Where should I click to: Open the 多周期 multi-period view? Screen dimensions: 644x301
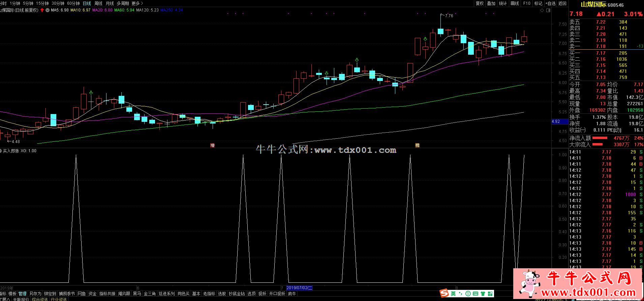click(123, 3)
